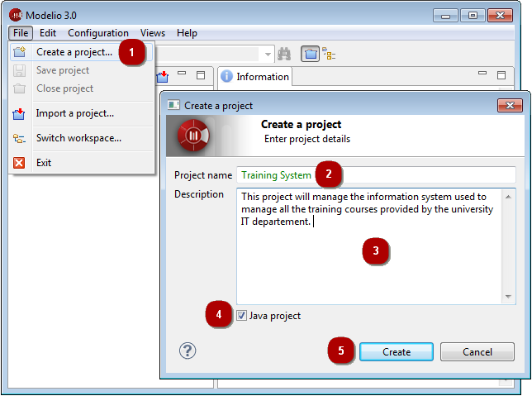The height and width of the screenshot is (396, 532).
Task: Click the binoculars search icon in toolbar
Action: pos(285,54)
